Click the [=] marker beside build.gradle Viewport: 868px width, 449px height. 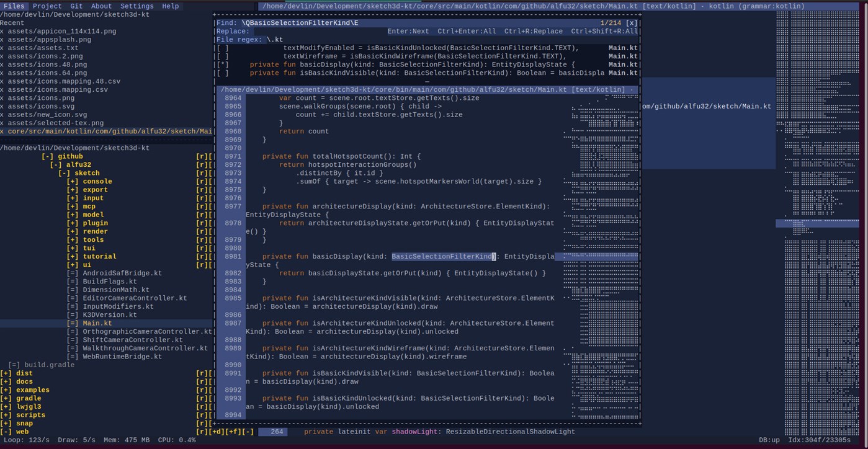14,365
